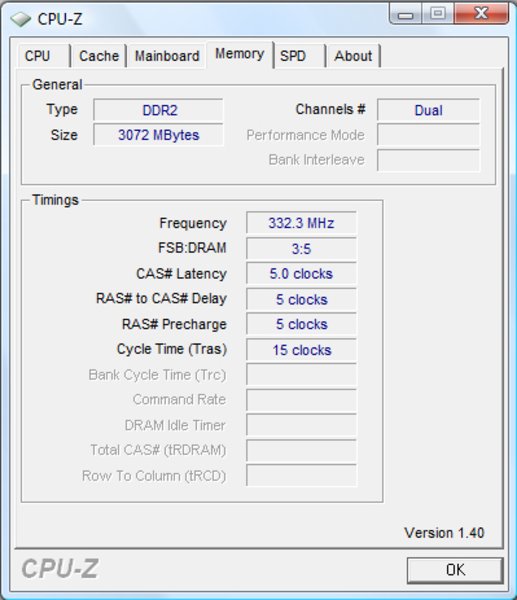The image size is (517, 600).
Task: Click the RAS# to CAS# Delay field
Action: click(x=301, y=299)
